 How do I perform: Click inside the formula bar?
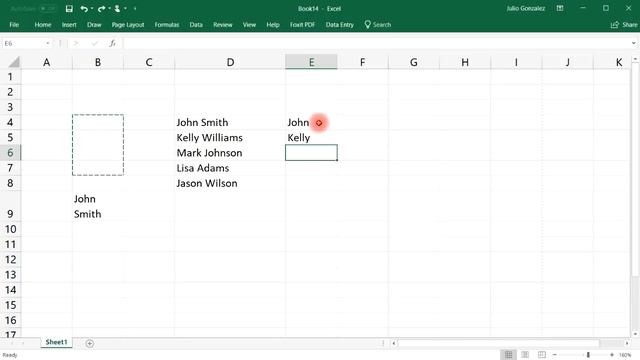click(x=376, y=43)
